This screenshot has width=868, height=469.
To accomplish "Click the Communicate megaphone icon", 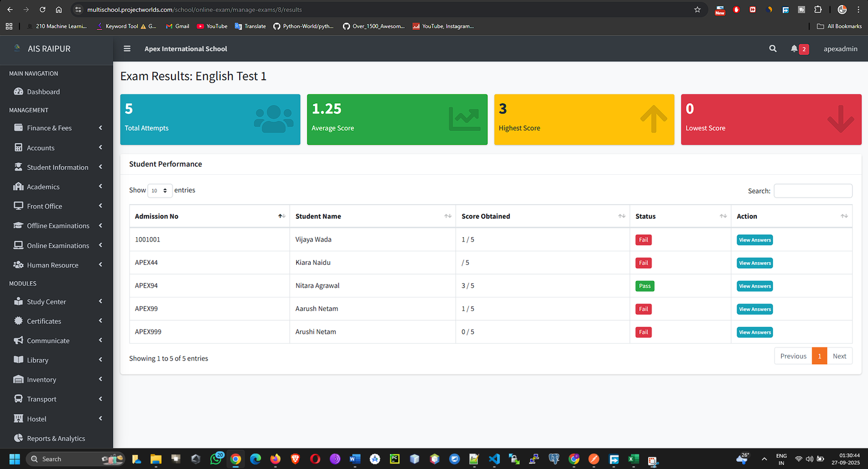I will [18, 340].
